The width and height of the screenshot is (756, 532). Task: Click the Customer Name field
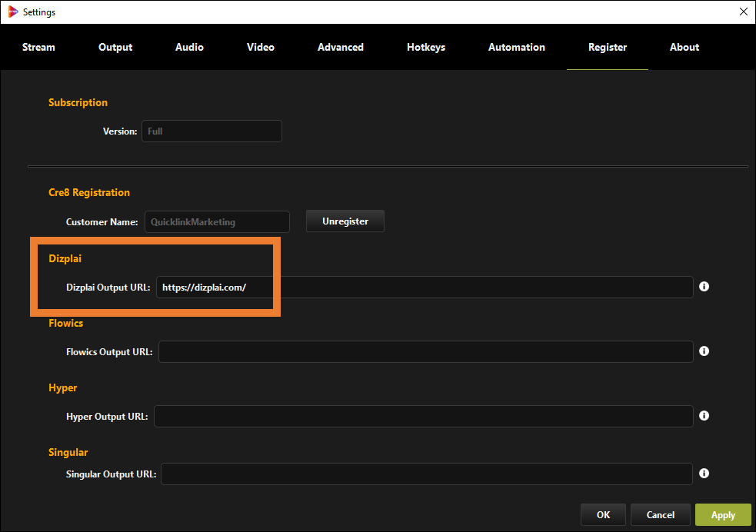[217, 221]
